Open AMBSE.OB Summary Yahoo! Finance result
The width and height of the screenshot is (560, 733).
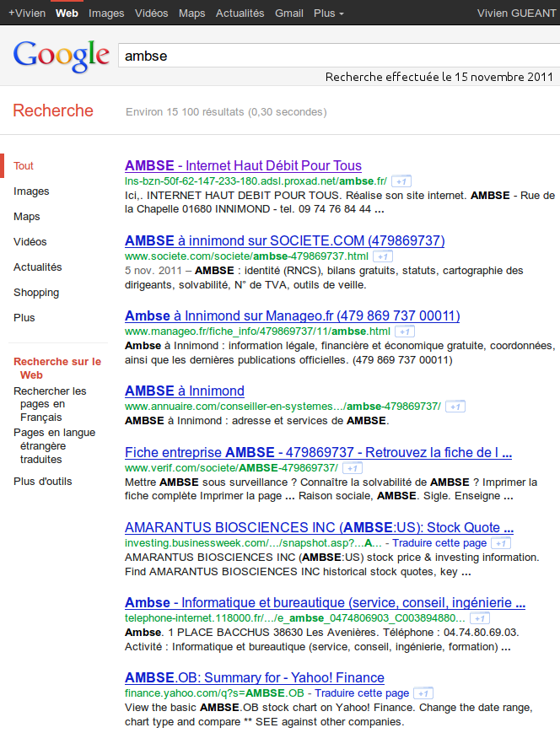pyautogui.click(x=255, y=677)
